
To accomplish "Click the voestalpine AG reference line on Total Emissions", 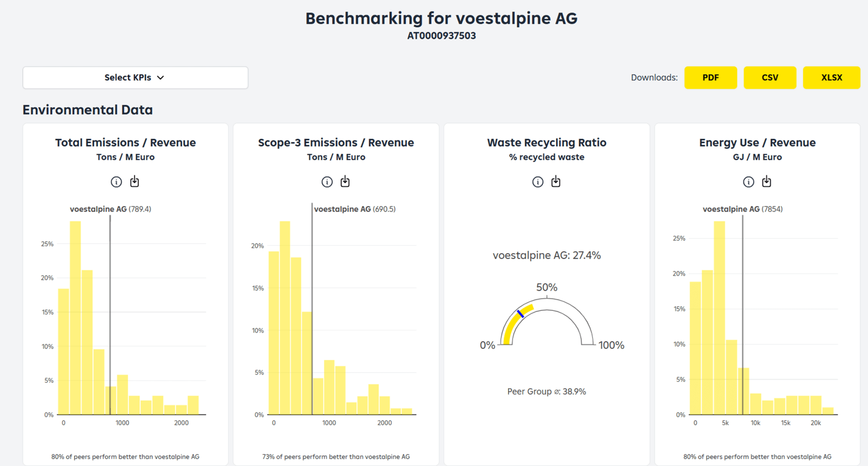I will (110, 320).
